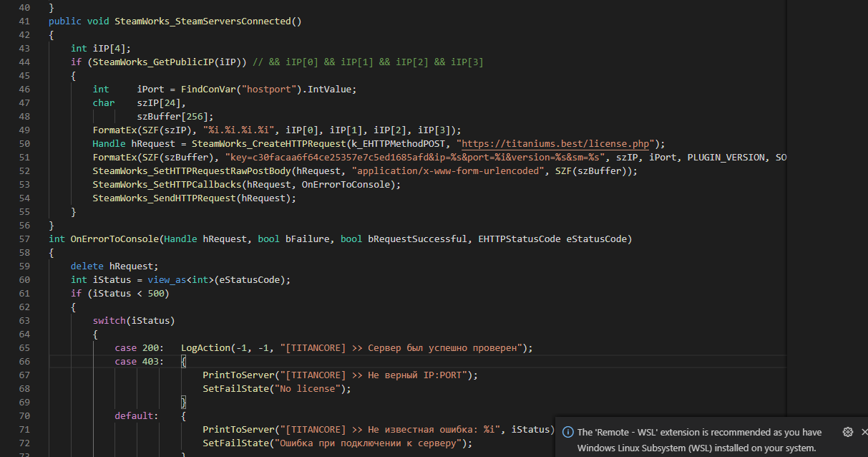
Task: Click the highlighted closing brace on line 69
Action: 183,403
